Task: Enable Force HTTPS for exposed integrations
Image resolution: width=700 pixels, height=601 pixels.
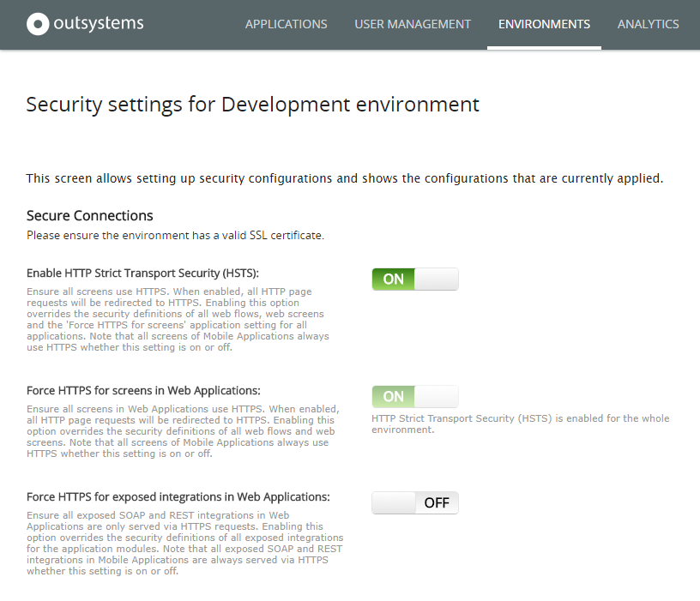Action: click(415, 502)
